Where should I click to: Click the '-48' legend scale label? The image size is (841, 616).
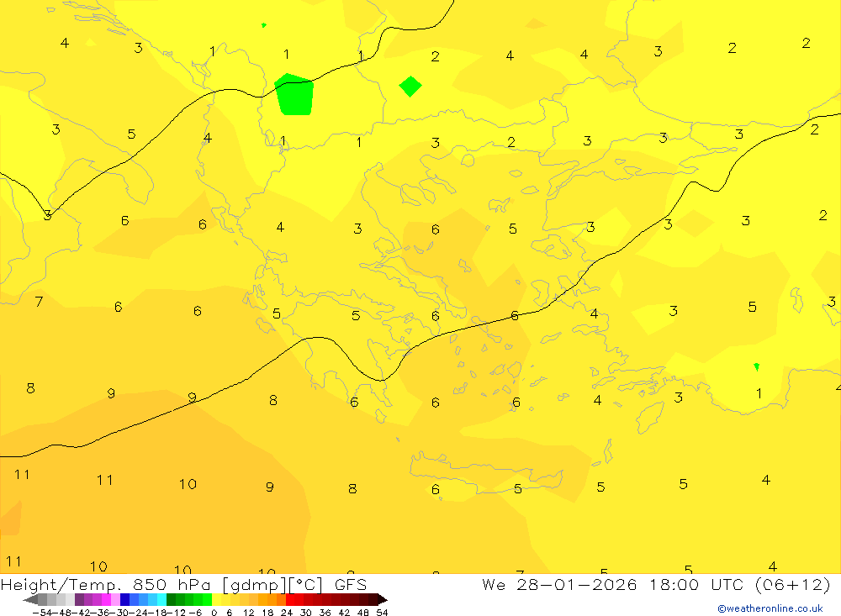[x=61, y=613]
